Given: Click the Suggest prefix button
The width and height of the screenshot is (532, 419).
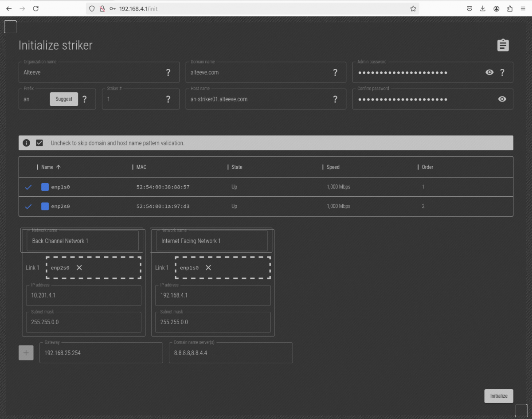Looking at the screenshot, I should point(64,99).
